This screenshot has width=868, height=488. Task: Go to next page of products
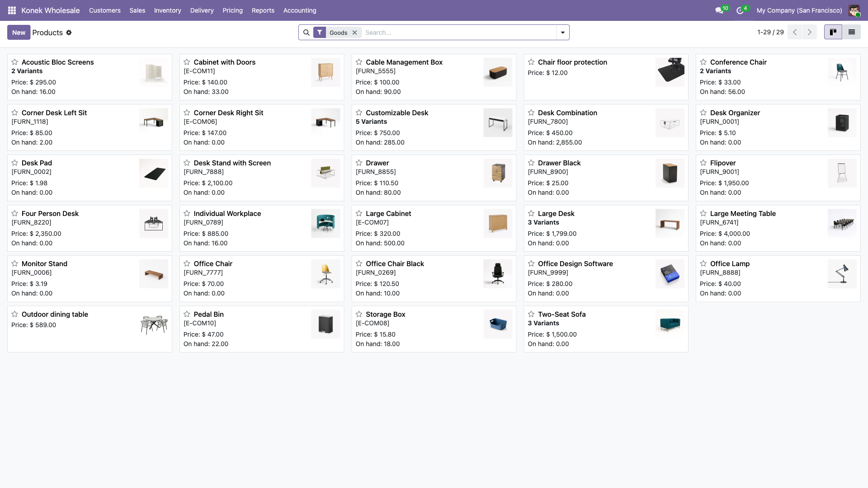click(809, 32)
